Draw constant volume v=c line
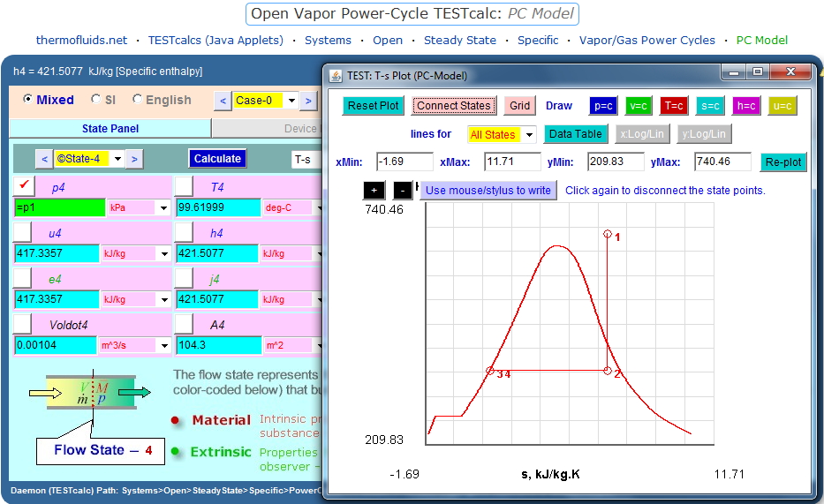 coord(639,106)
